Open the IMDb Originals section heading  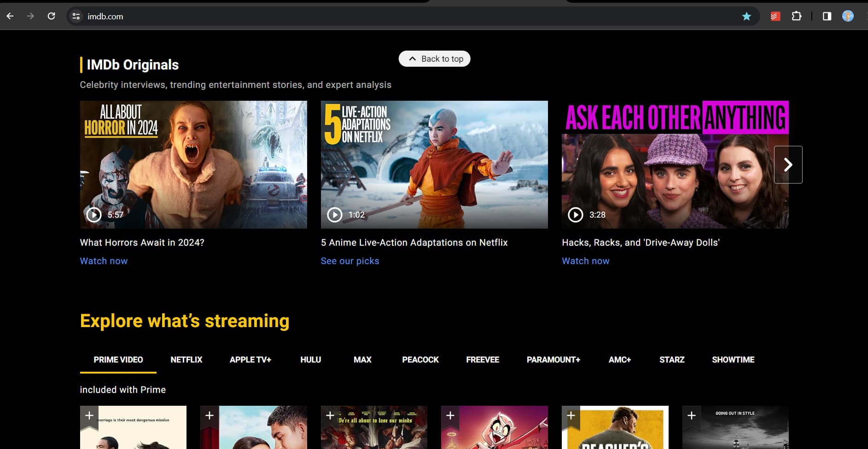pos(133,65)
